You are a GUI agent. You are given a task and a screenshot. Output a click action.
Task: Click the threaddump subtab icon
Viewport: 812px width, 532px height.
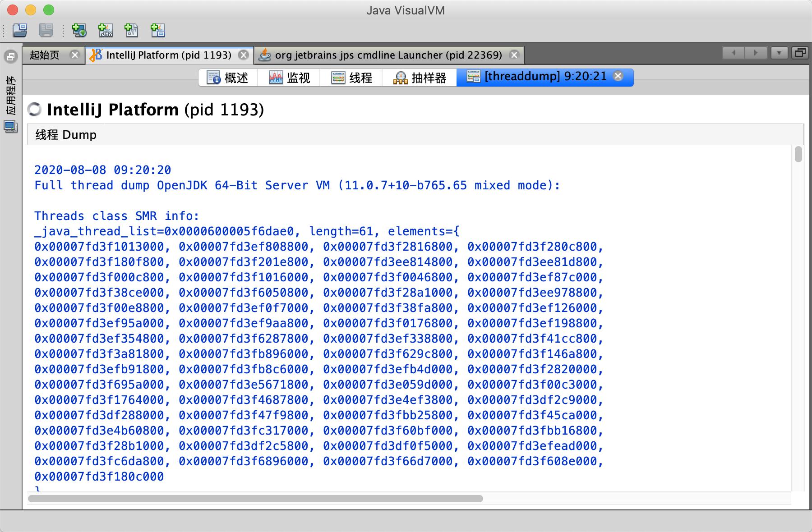(473, 77)
